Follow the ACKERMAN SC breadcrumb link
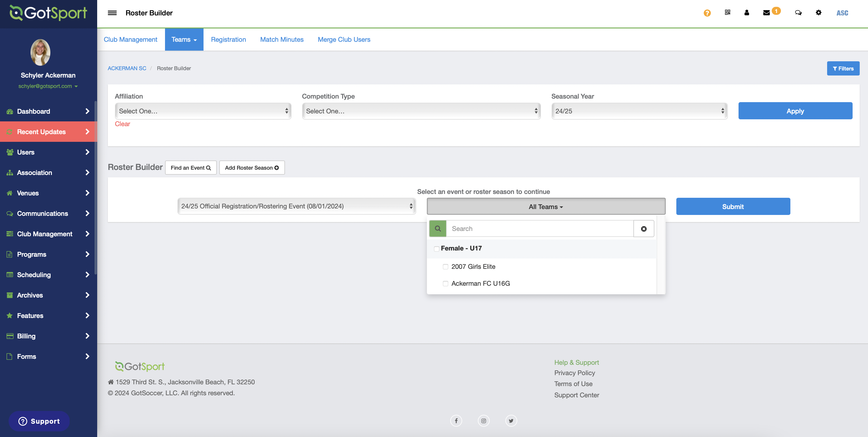 coord(127,68)
